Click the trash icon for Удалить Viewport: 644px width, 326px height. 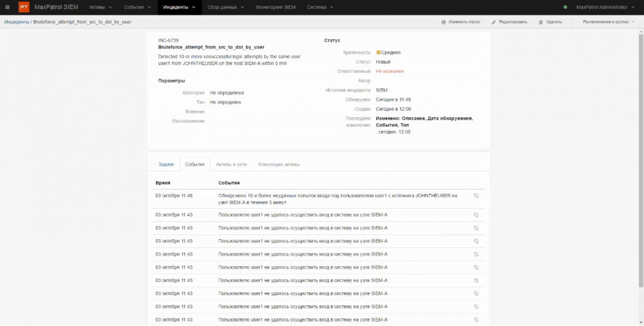pyautogui.click(x=540, y=21)
